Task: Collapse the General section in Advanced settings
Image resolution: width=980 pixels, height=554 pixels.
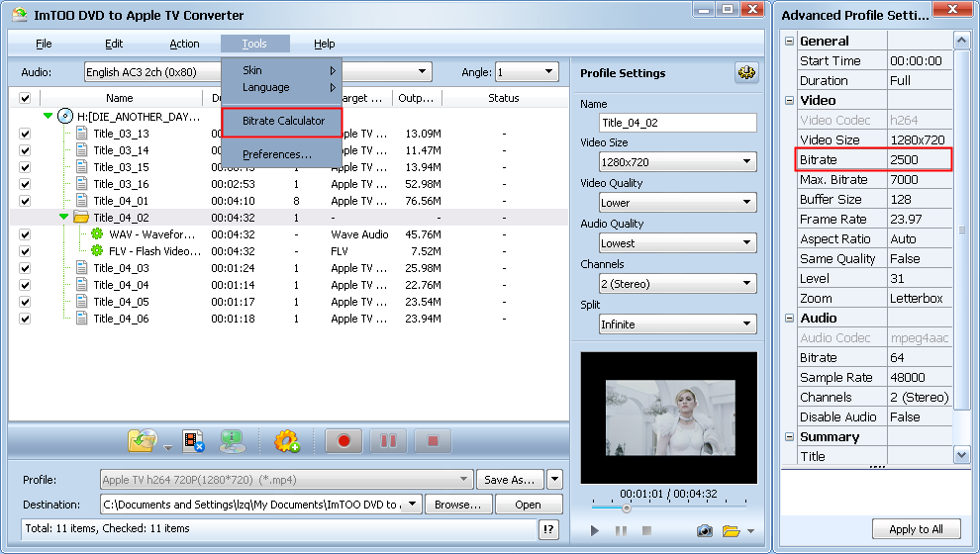Action: [x=789, y=42]
